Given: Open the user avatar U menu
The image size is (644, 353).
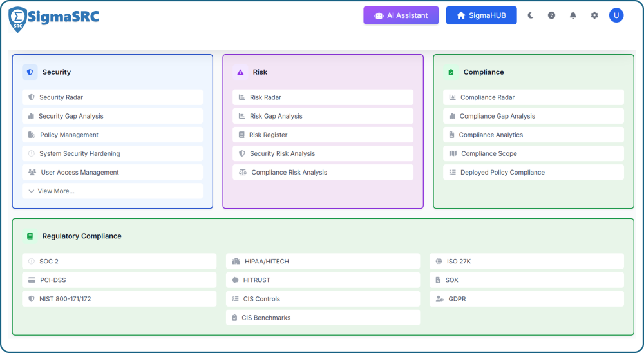Looking at the screenshot, I should [616, 15].
